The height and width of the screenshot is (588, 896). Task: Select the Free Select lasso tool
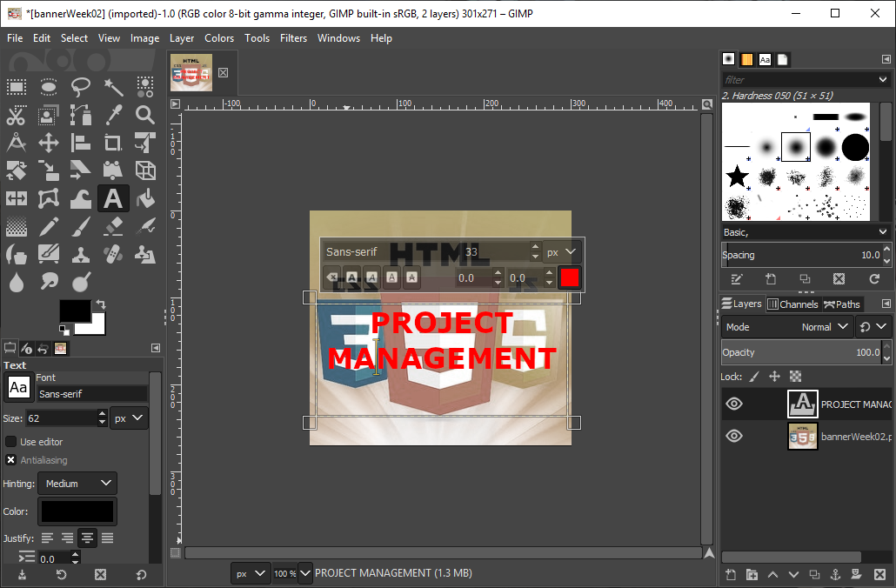tap(81, 87)
